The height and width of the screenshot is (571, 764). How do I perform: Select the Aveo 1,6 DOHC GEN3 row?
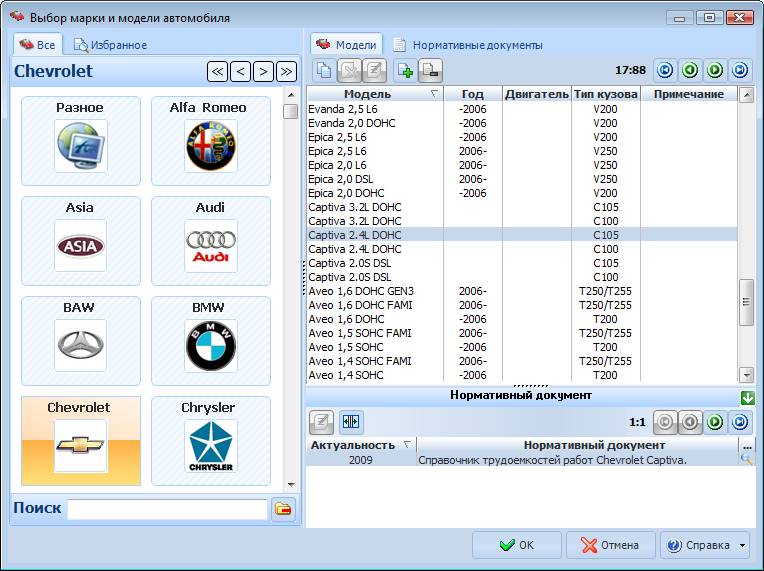[361, 291]
